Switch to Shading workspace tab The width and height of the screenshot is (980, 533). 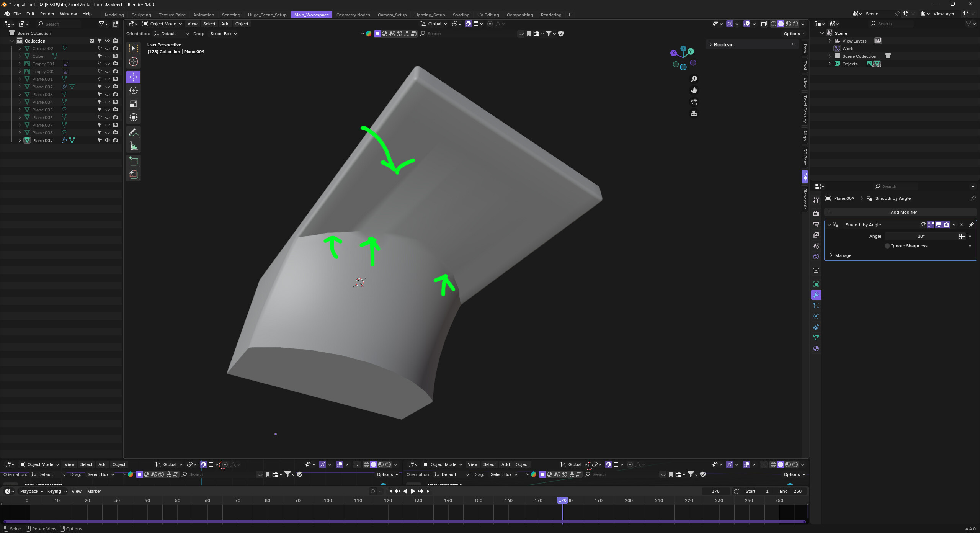pyautogui.click(x=461, y=15)
